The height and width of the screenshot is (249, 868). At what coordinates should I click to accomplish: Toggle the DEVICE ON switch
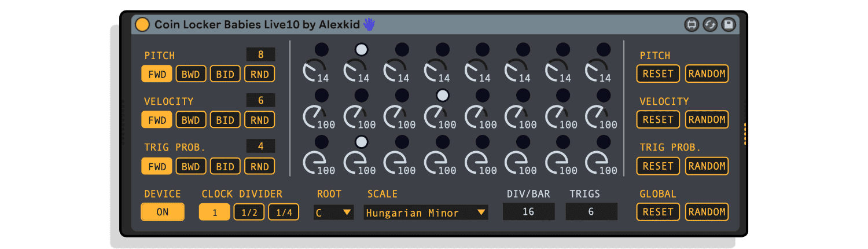(x=163, y=212)
